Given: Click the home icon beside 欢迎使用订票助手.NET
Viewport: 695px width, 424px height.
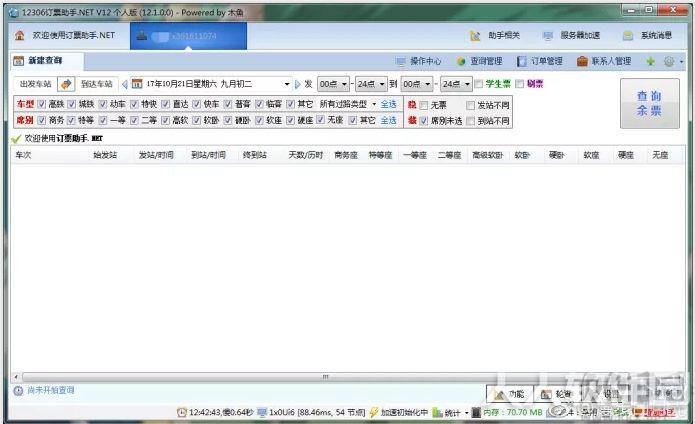Looking at the screenshot, I should [x=20, y=35].
